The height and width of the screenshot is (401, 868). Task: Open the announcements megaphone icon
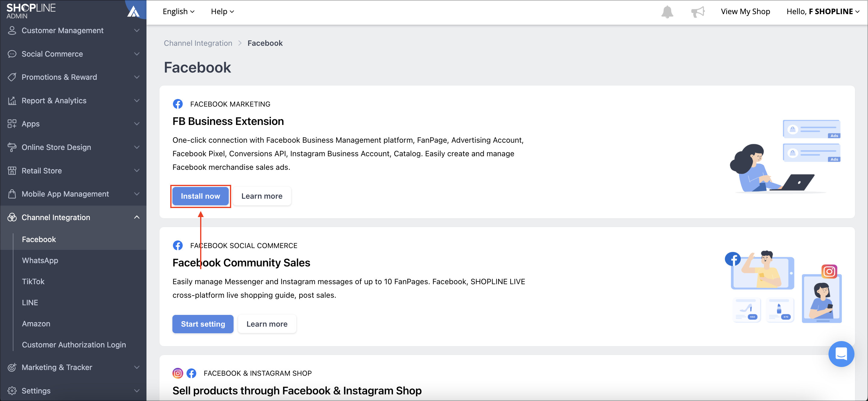[x=697, y=12]
